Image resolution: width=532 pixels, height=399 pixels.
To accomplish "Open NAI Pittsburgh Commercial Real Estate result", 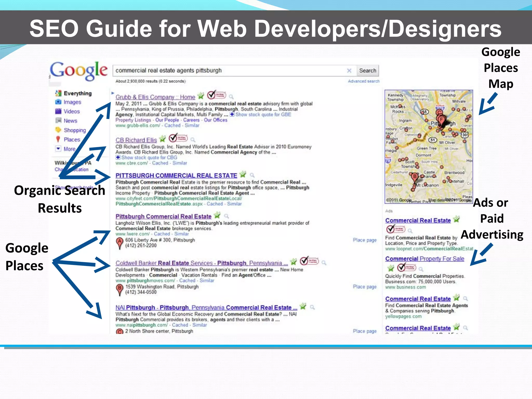I will (207, 308).
